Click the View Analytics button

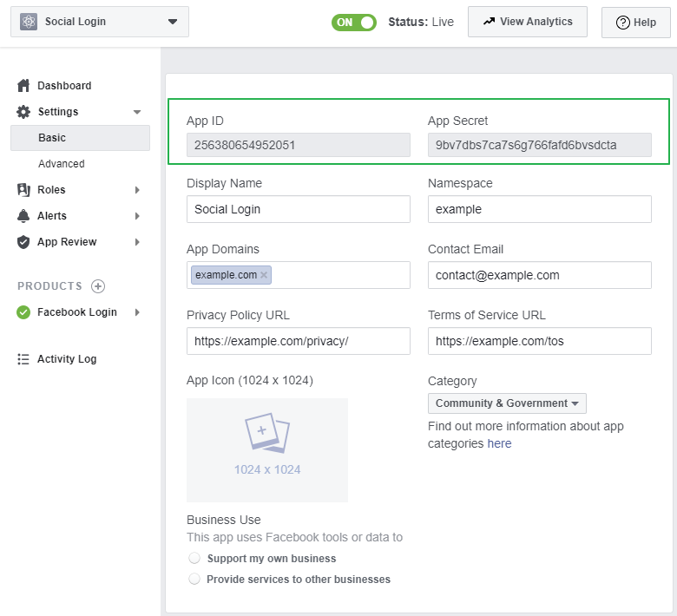coord(527,22)
